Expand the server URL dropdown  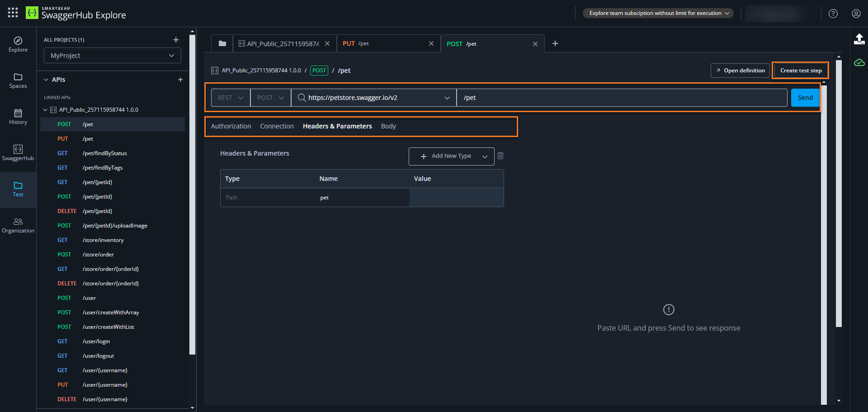[x=447, y=98]
